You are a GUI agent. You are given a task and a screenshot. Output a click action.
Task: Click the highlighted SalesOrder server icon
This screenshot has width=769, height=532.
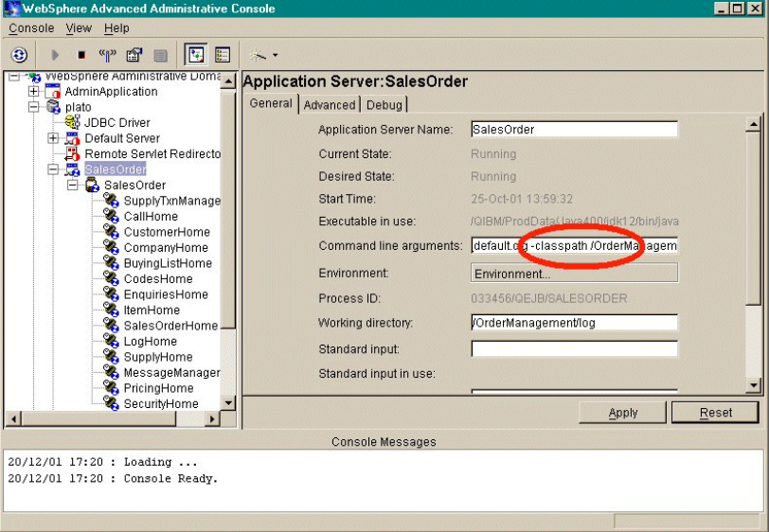coord(73,169)
